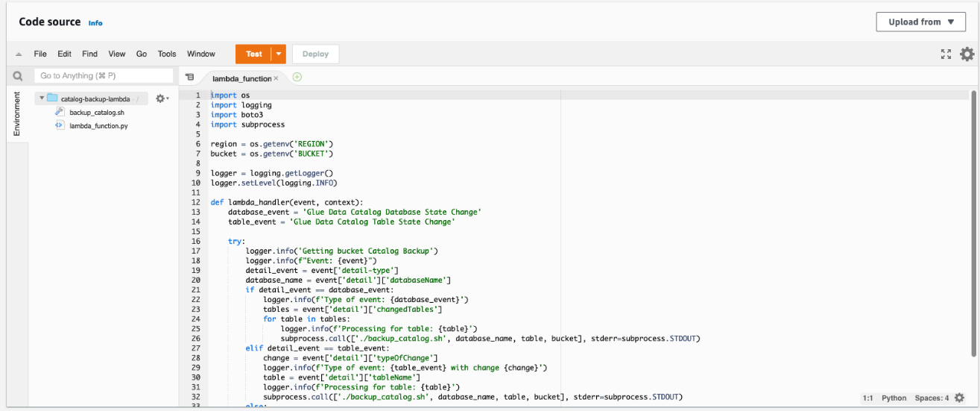Click the 1:1 cursor position indicator
This screenshot has width=980, height=411.
tap(867, 398)
